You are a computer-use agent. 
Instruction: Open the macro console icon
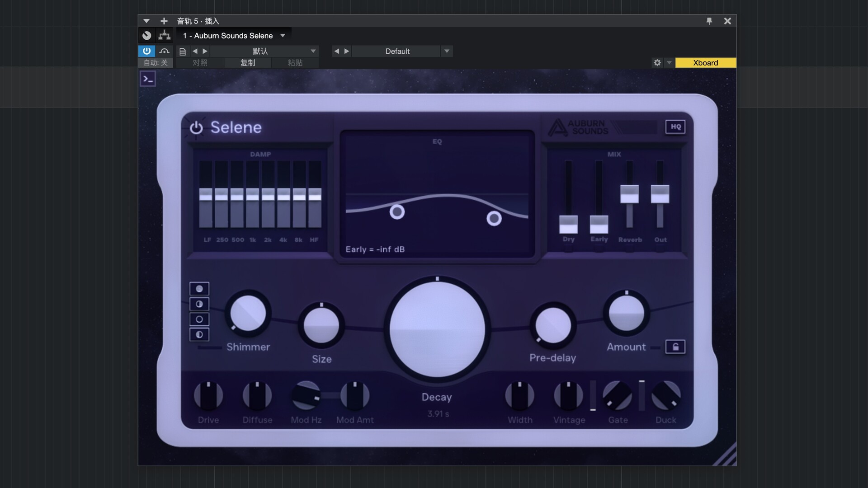click(x=148, y=79)
